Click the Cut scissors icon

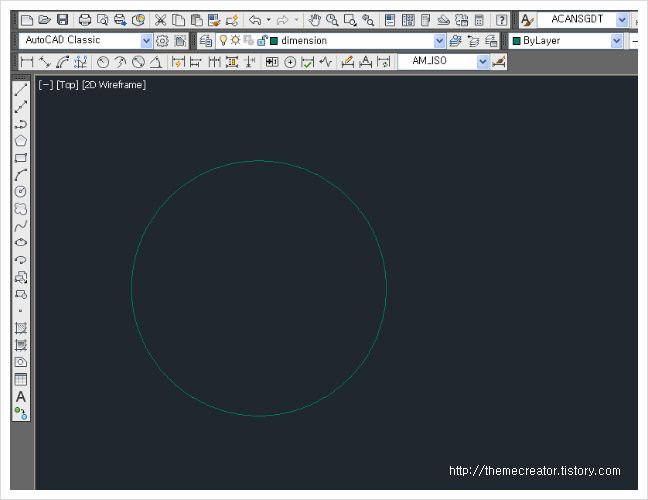160,20
